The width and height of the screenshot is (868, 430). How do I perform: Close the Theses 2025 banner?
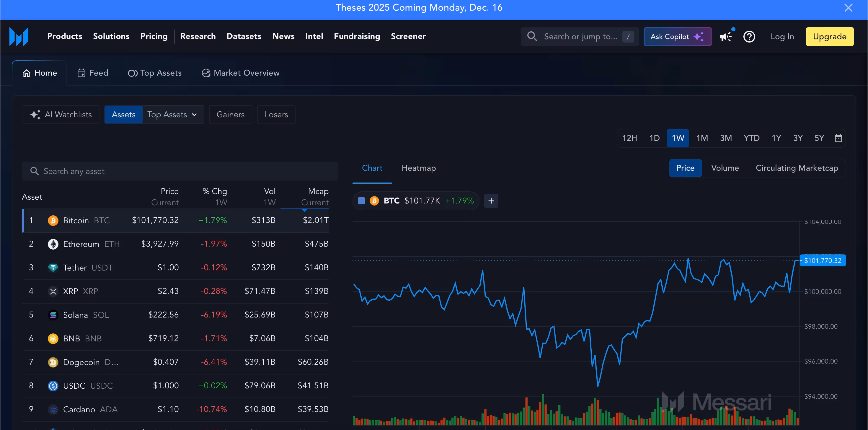(848, 8)
